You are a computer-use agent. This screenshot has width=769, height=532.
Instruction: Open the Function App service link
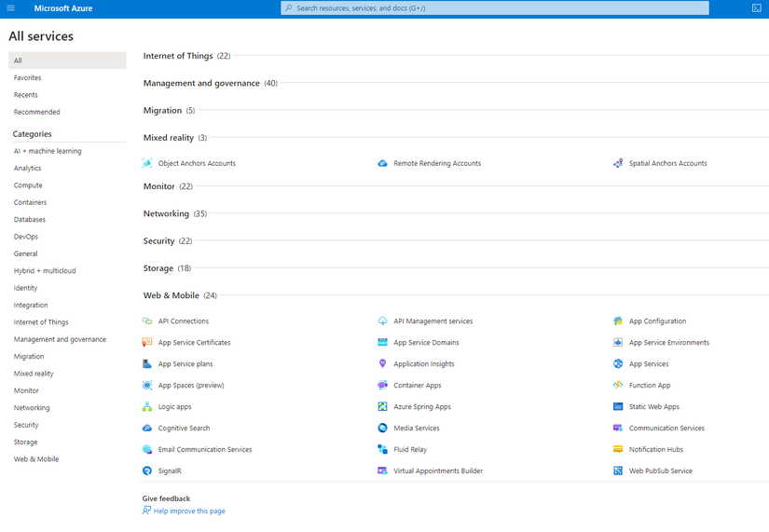[x=650, y=386]
